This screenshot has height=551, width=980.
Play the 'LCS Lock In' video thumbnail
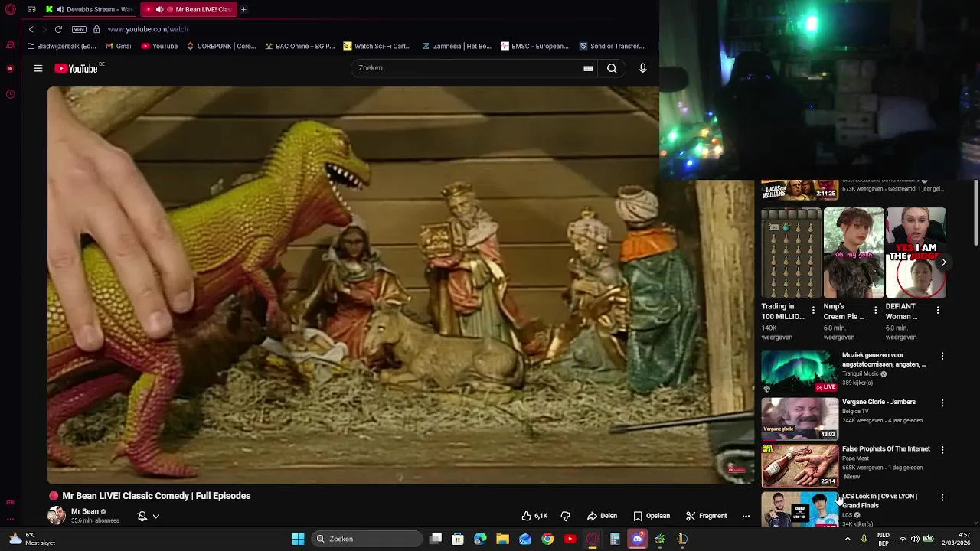coord(799,509)
